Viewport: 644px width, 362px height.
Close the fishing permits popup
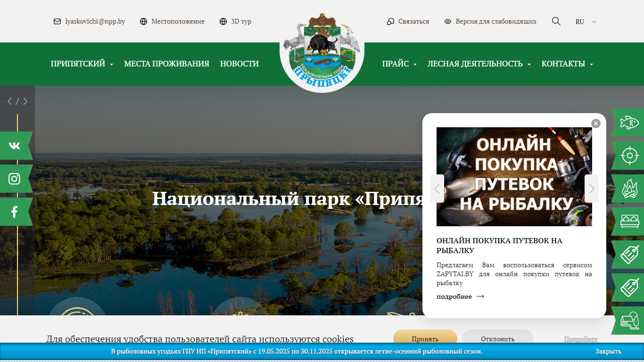coord(596,123)
